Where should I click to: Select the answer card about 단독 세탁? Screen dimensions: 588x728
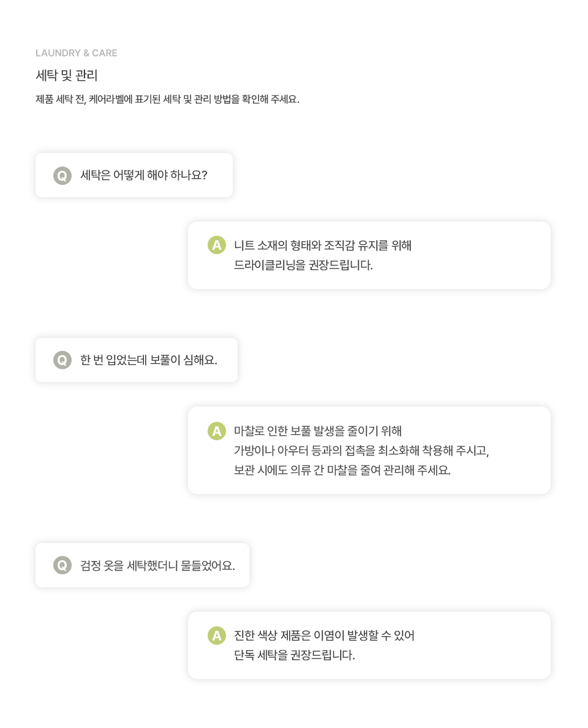369,645
